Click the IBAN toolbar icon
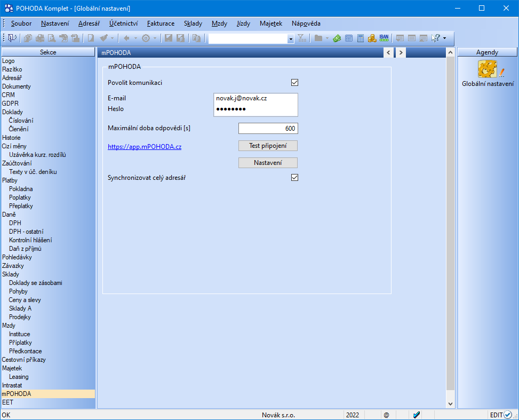Image resolution: width=519 pixels, height=420 pixels. click(384, 38)
